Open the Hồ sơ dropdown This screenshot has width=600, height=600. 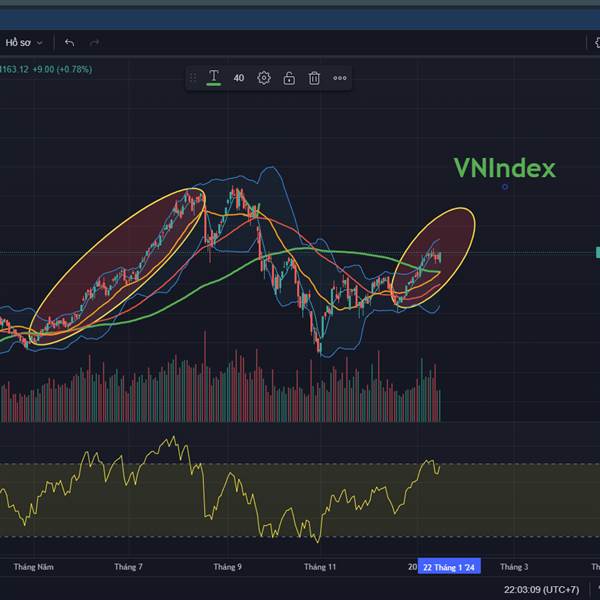pyautogui.click(x=23, y=42)
